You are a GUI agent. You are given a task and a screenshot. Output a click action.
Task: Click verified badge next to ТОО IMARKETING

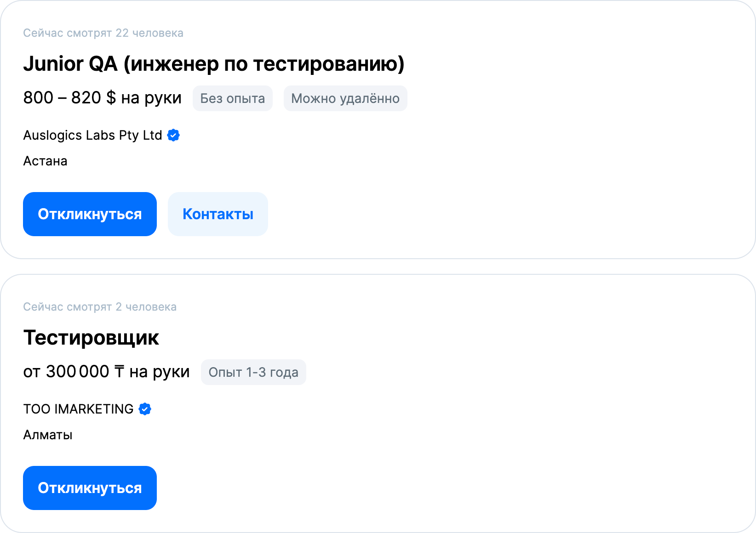click(x=145, y=409)
